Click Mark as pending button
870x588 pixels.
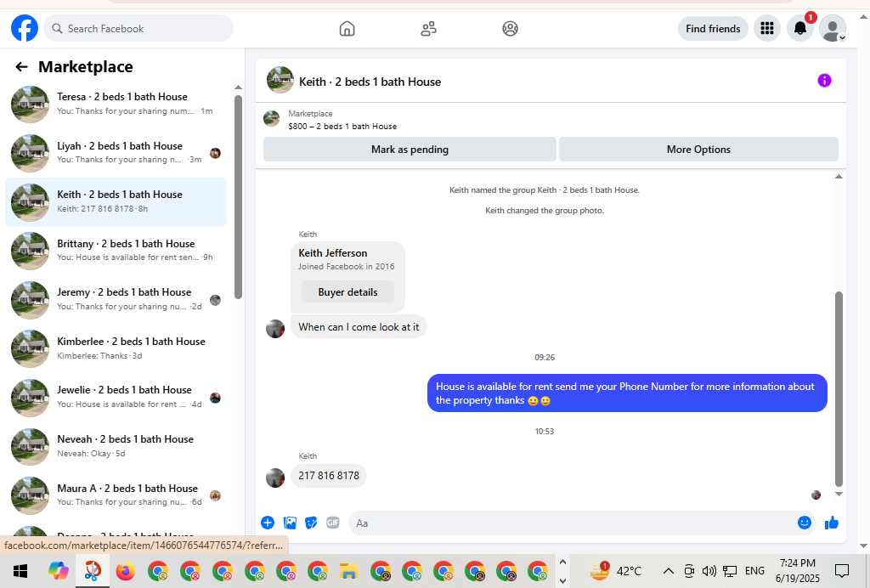tap(410, 150)
